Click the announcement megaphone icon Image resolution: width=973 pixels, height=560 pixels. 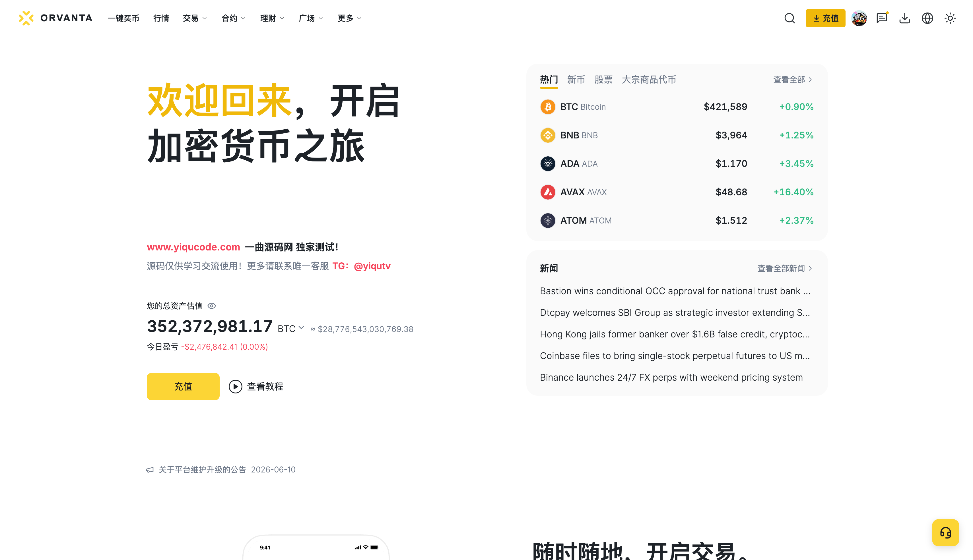(150, 470)
